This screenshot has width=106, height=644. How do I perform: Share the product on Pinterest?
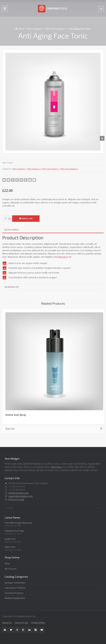(21, 180)
